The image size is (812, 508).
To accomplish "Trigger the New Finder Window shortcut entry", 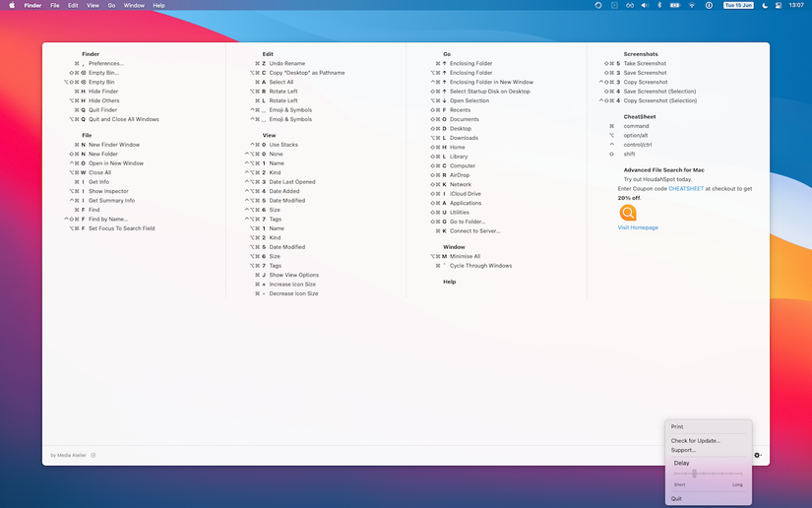I will coord(113,145).
